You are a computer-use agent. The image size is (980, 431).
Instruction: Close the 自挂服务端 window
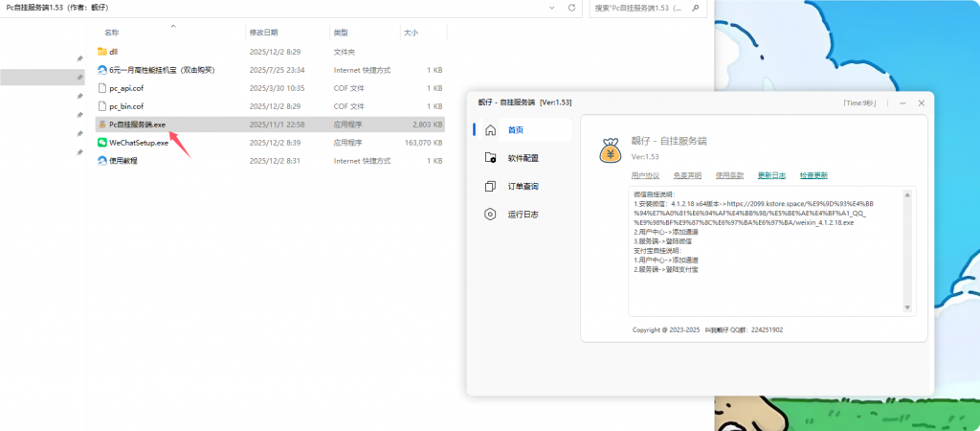922,103
